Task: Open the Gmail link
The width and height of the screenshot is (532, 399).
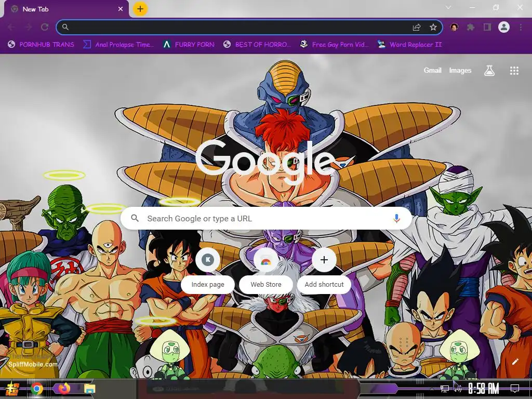Action: pyautogui.click(x=432, y=70)
